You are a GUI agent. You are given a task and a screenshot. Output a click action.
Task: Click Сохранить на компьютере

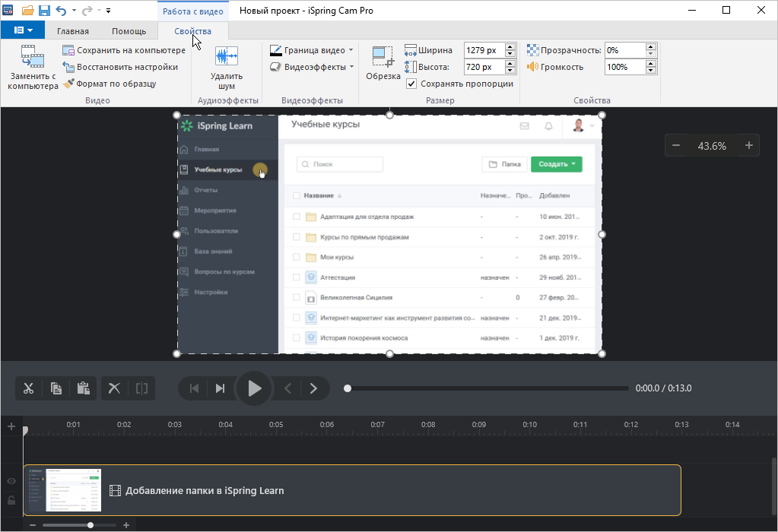124,50
